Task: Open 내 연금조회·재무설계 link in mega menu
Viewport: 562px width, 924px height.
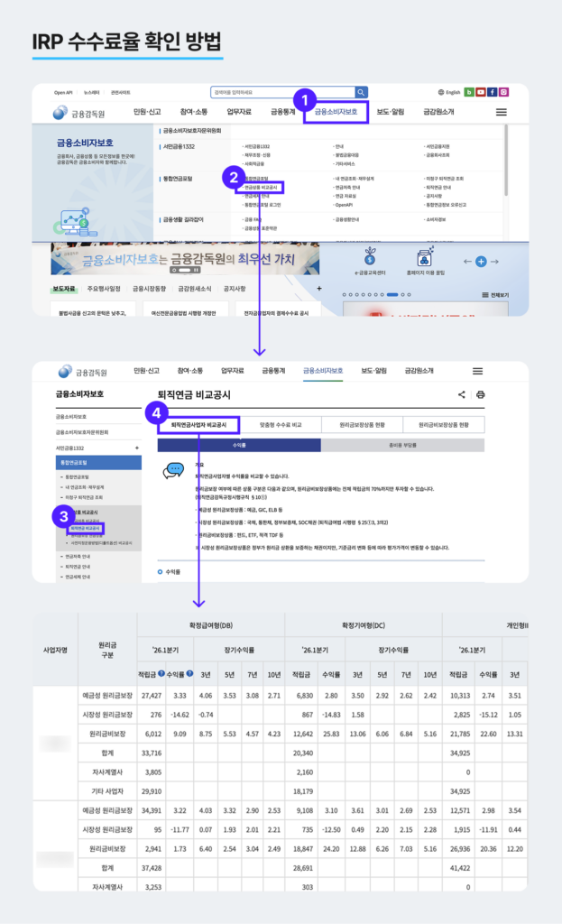Action: point(355,179)
